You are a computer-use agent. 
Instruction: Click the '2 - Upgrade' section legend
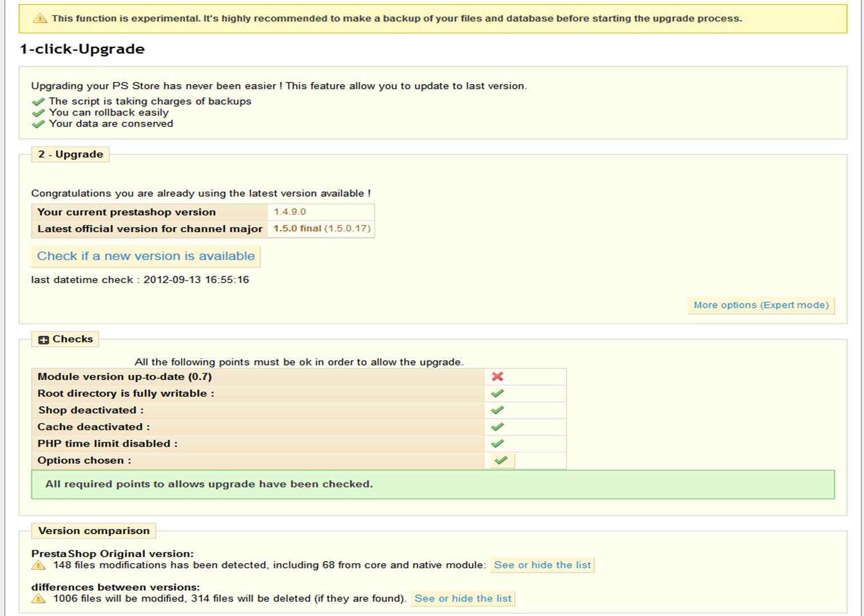[x=71, y=154]
